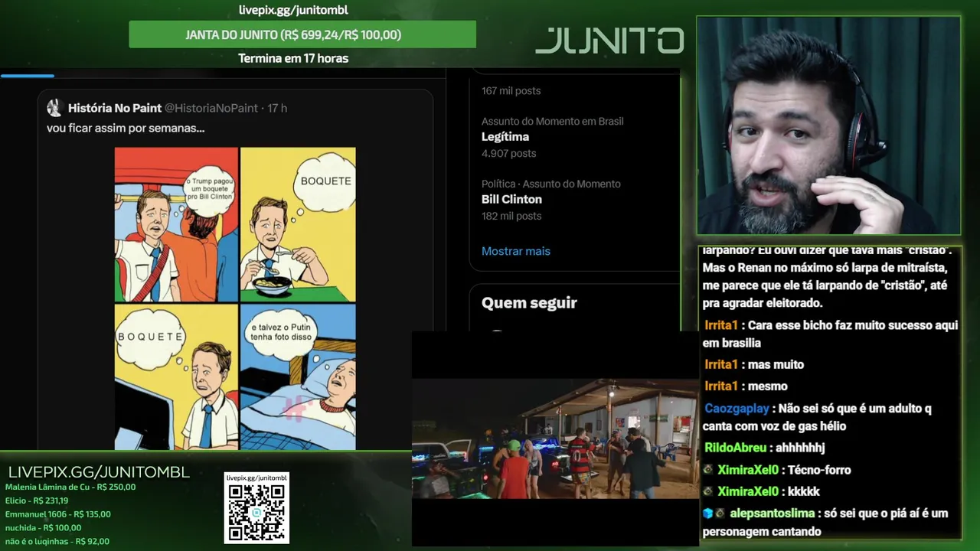The width and height of the screenshot is (980, 551).
Task: Click the 'Termina em 17 horas' text
Action: [293, 58]
